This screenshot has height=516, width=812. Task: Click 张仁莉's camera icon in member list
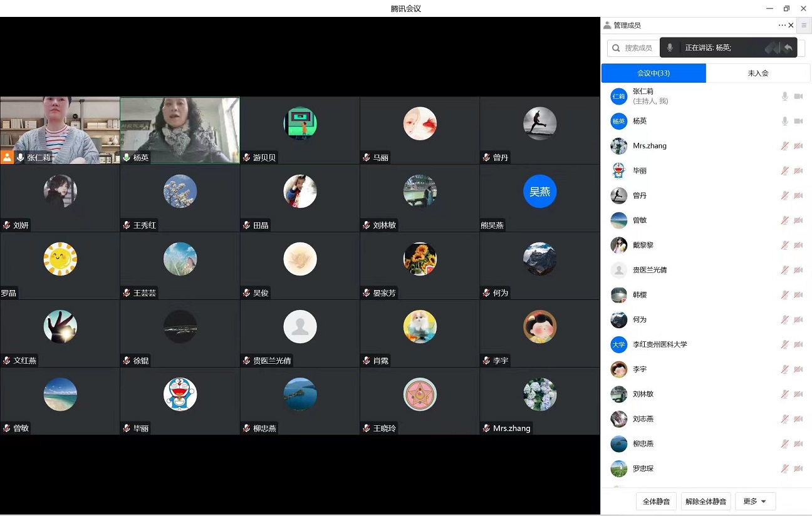click(798, 96)
